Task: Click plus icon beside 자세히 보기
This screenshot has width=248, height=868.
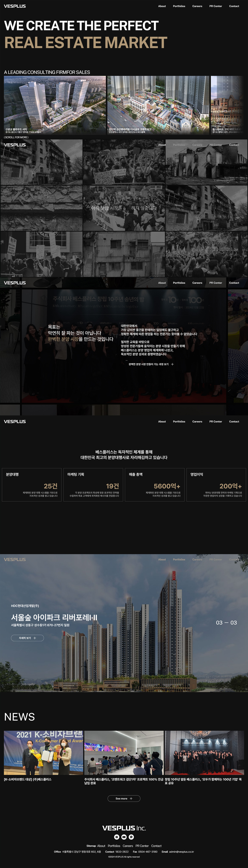Action: (35, 638)
